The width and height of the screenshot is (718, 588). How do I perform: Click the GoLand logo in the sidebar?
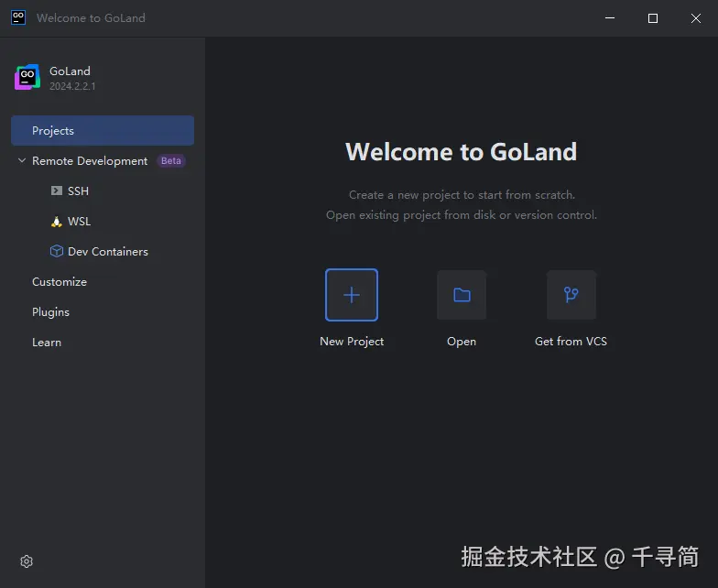click(27, 77)
